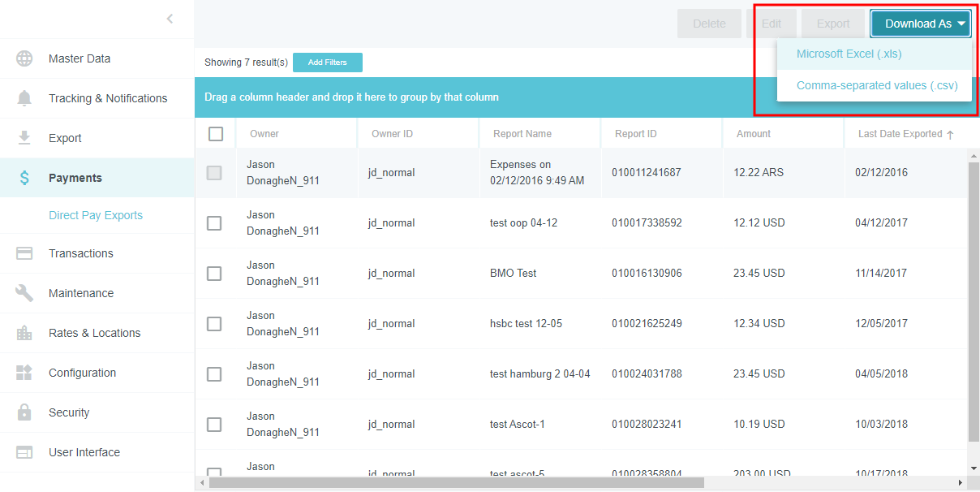Choose Microsoft Excel (.xls) option

pyautogui.click(x=849, y=54)
